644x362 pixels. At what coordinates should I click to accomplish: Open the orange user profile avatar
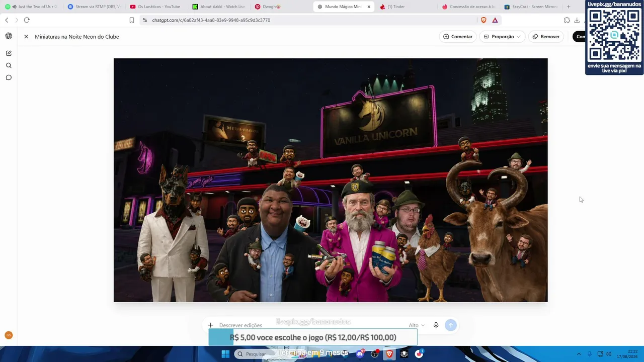pos(9,335)
